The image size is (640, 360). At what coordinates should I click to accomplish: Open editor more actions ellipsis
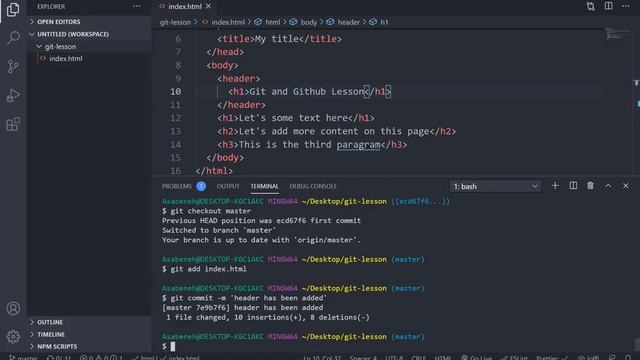pos(626,6)
